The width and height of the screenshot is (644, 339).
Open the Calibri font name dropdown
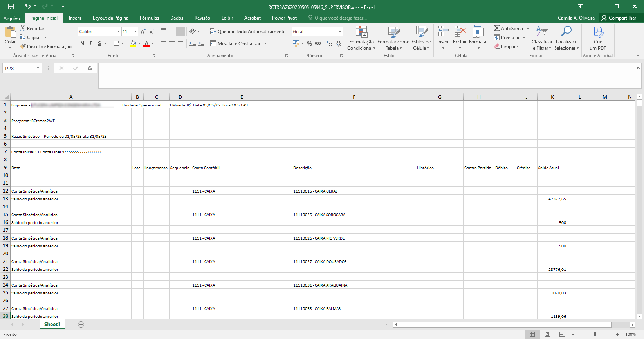coord(118,31)
